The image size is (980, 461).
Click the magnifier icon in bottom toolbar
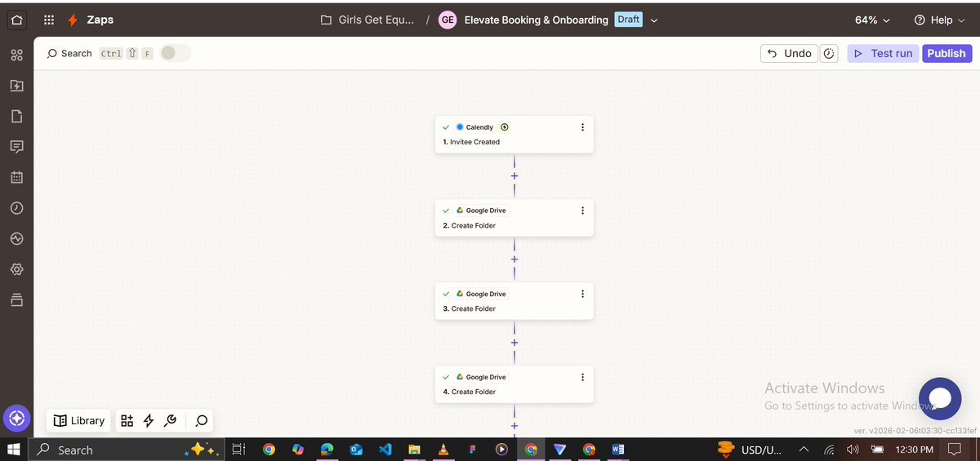pos(201,421)
